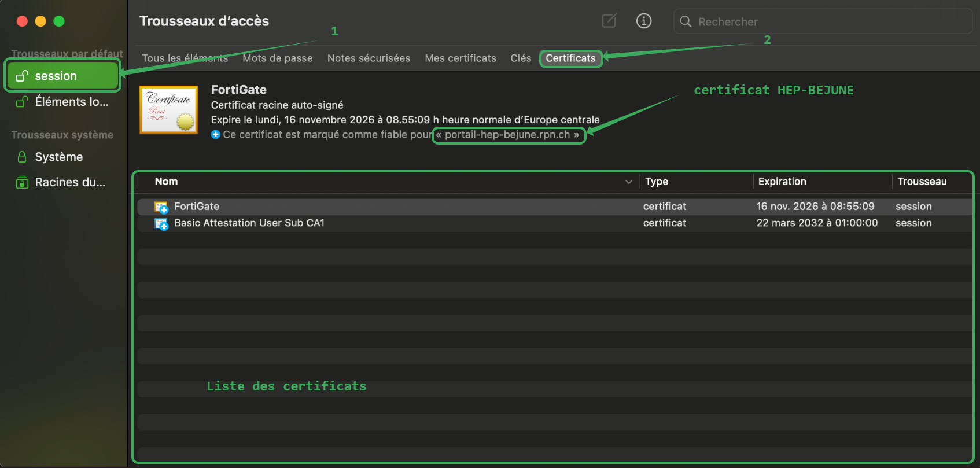
Task: Open the Mes certificats tab
Action: [460, 58]
